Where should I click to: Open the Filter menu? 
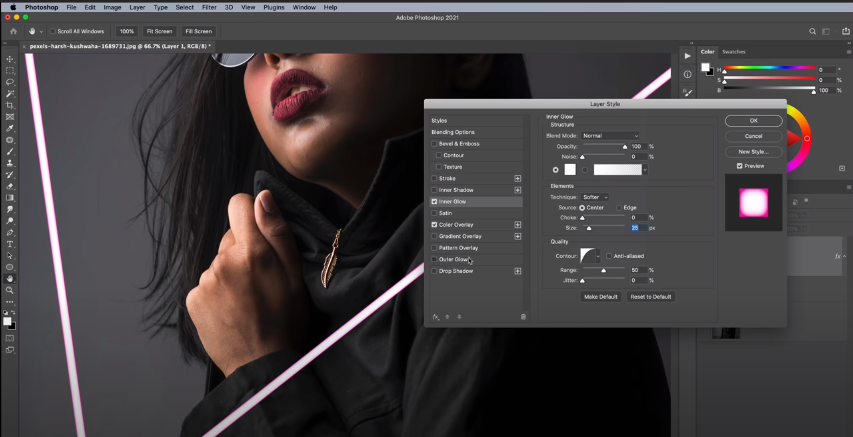coord(209,7)
